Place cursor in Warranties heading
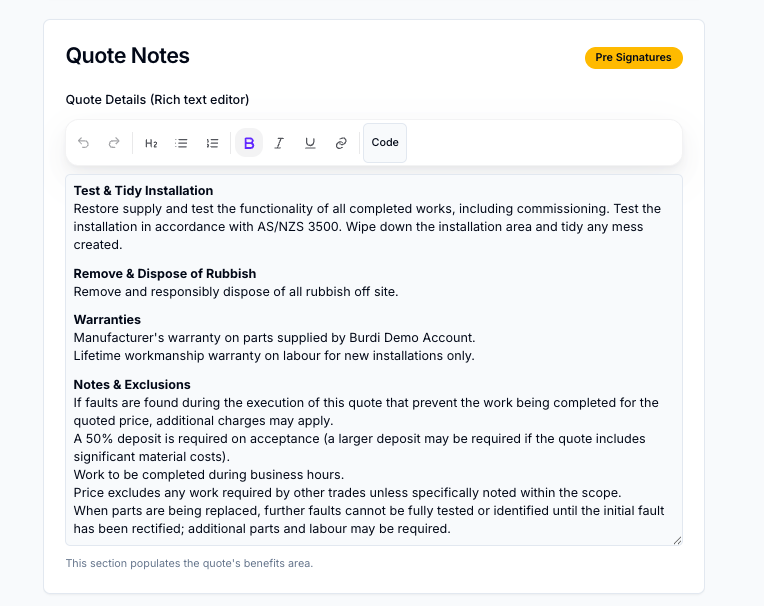The image size is (764, 606). tap(107, 320)
